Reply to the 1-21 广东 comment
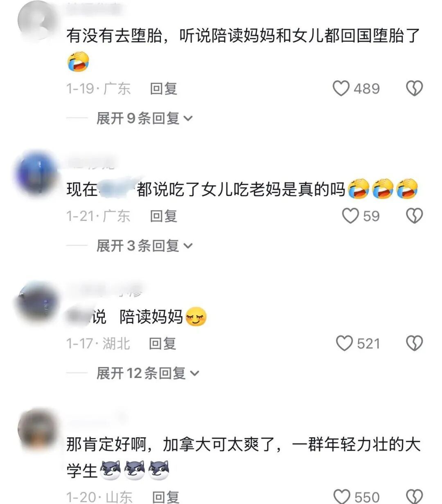 pos(163,216)
